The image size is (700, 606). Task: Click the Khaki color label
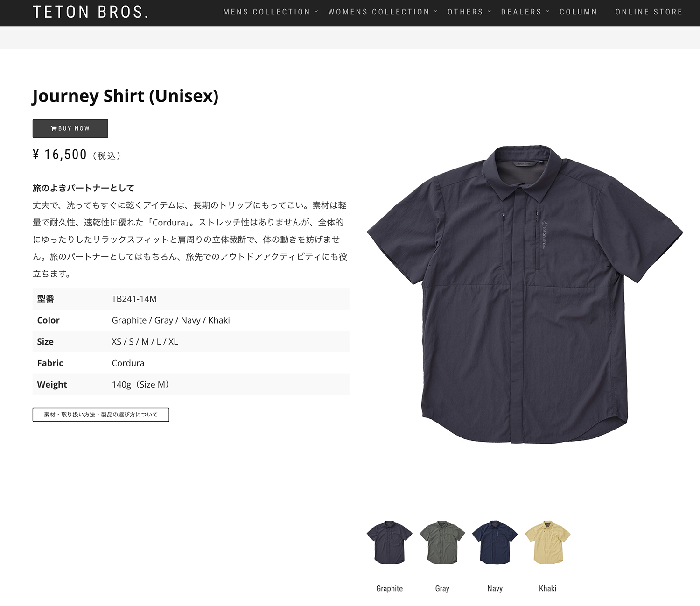coord(548,588)
